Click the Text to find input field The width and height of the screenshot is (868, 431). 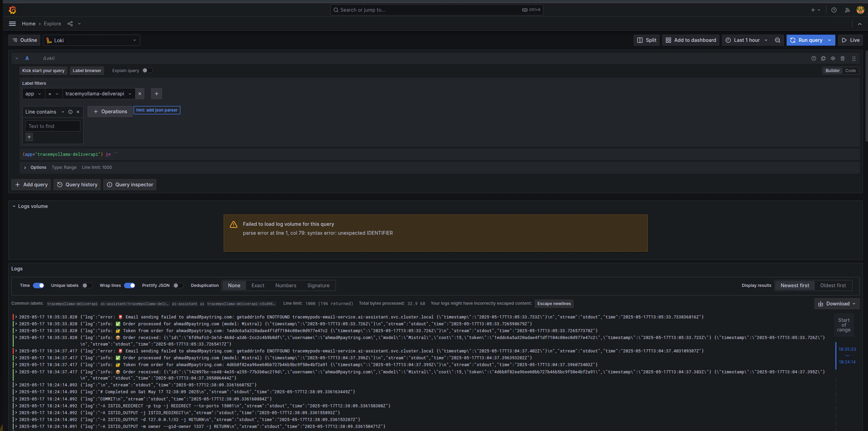tap(53, 126)
